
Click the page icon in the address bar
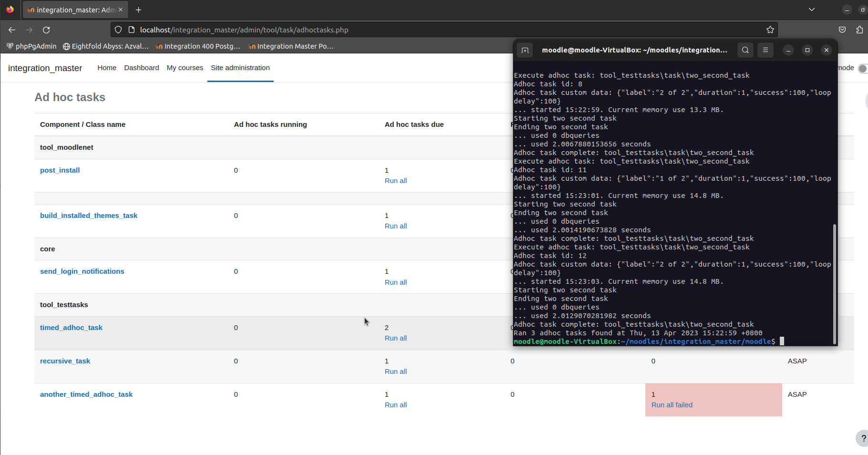point(132,30)
